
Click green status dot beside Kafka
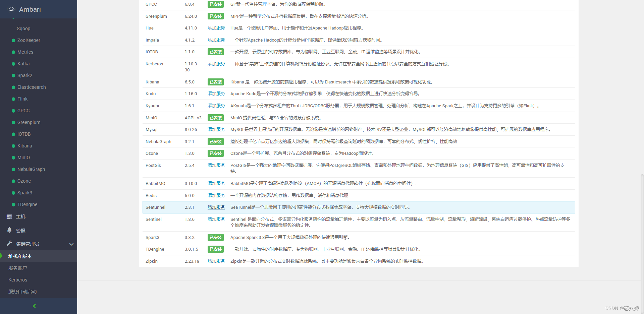13,64
